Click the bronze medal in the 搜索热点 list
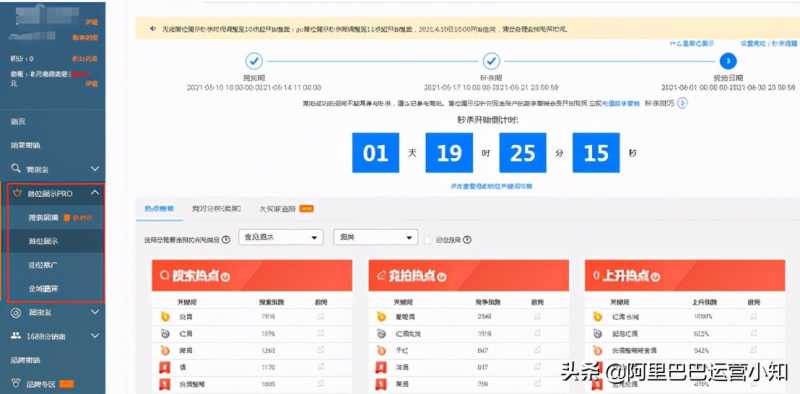This screenshot has height=394, width=800. (165, 351)
